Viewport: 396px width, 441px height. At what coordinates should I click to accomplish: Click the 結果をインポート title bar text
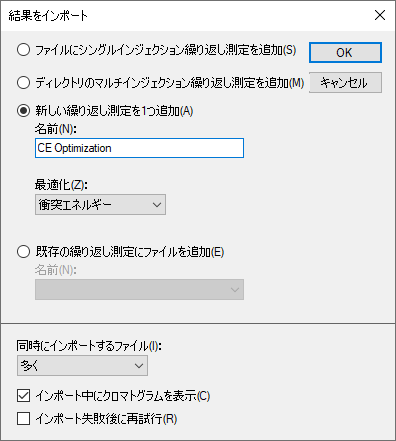tap(48, 16)
